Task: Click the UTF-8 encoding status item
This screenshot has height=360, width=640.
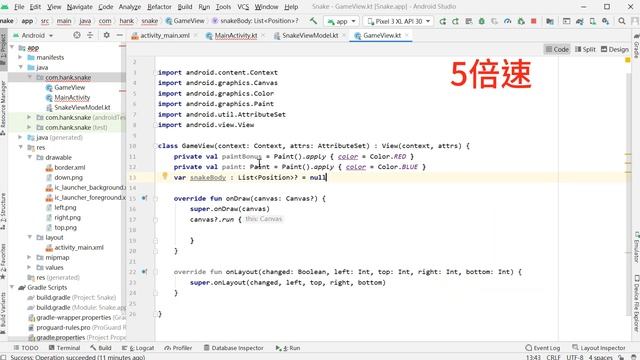Action: 575,357
